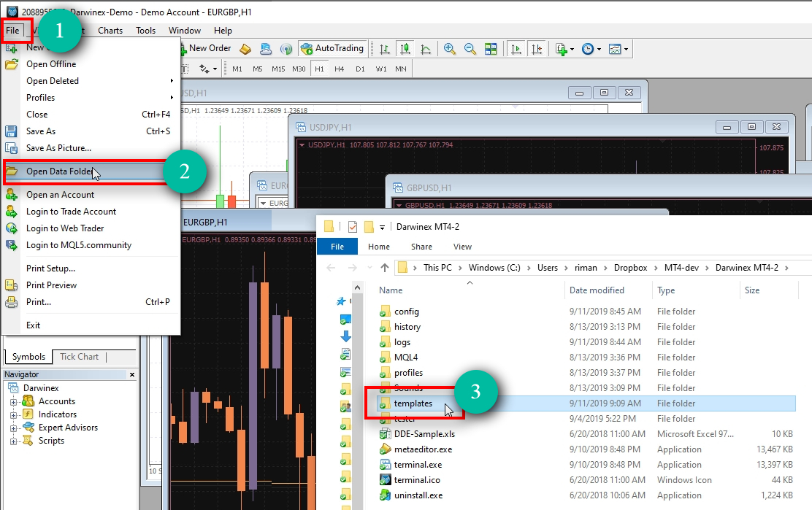Screen dimensions: 812x510
Task: Choose Login to MQL5.community
Action: pos(91,245)
